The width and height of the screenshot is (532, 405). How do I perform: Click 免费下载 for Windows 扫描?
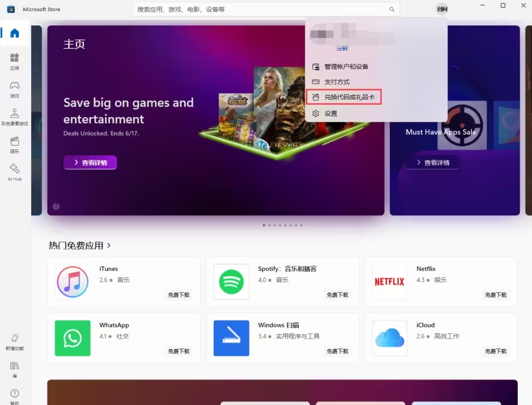pos(337,352)
